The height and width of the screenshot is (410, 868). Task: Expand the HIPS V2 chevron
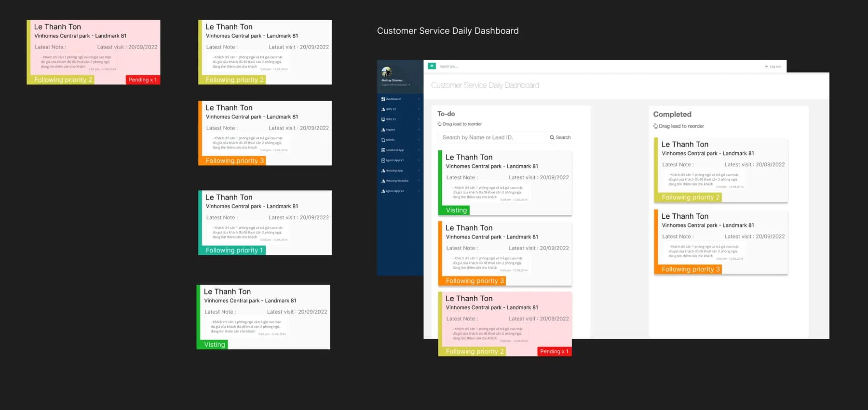[419, 109]
